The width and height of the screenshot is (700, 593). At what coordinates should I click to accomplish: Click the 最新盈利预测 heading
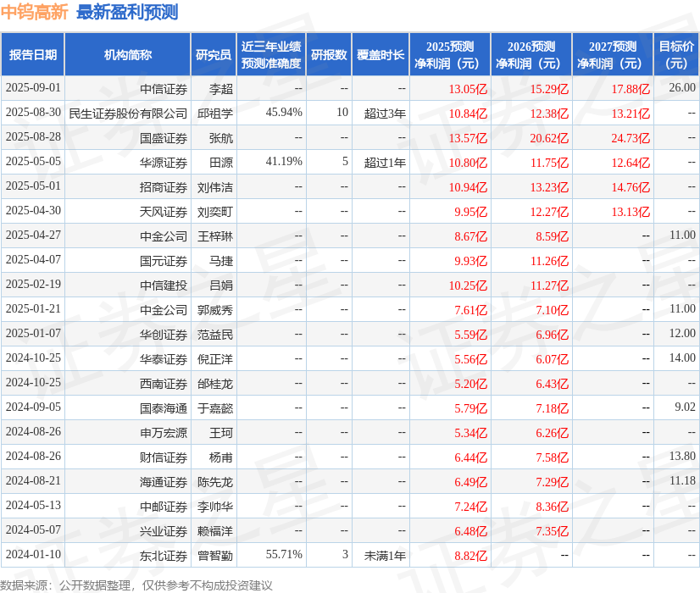tap(127, 12)
